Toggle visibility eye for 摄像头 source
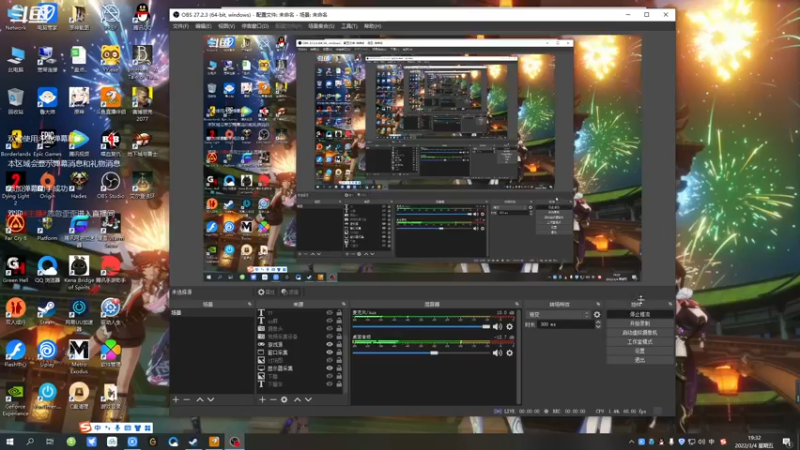This screenshot has width=800, height=450. pos(329,329)
